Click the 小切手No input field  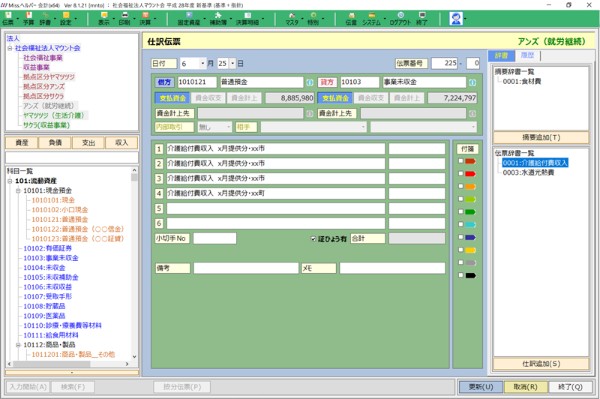(x=215, y=238)
